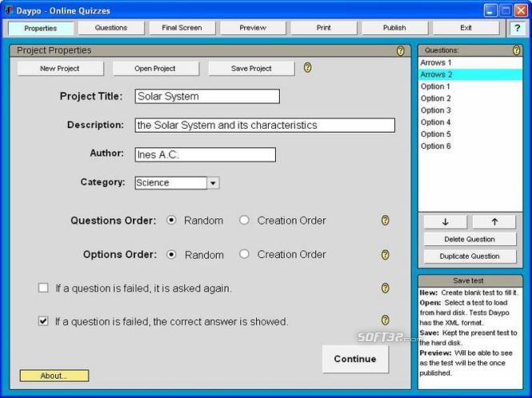
Task: Select Option 6 in the questions list
Action: [x=470, y=145]
